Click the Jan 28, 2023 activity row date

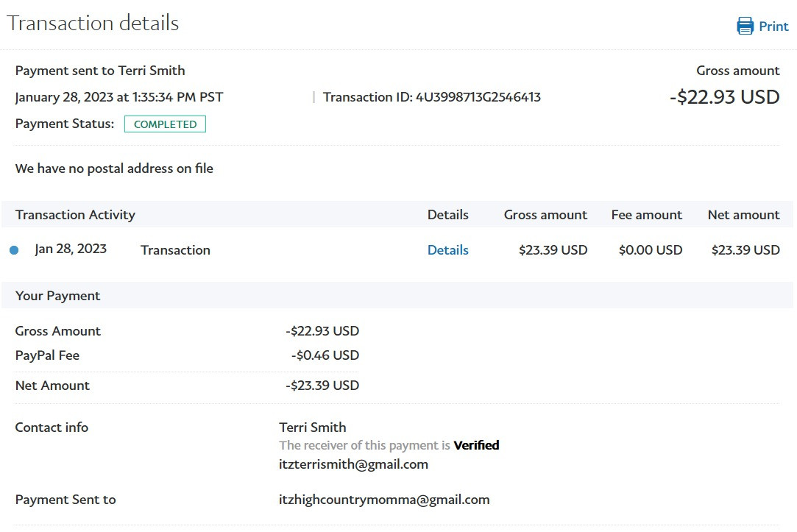71,249
